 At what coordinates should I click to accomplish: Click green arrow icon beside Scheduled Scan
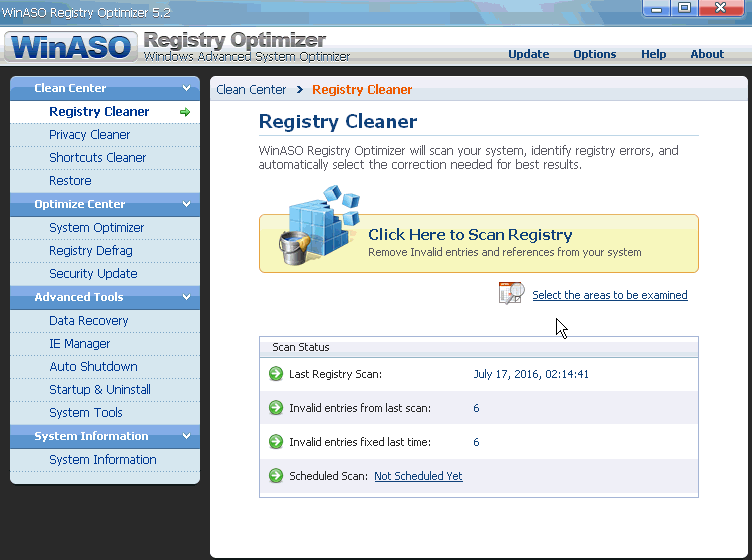click(x=276, y=476)
